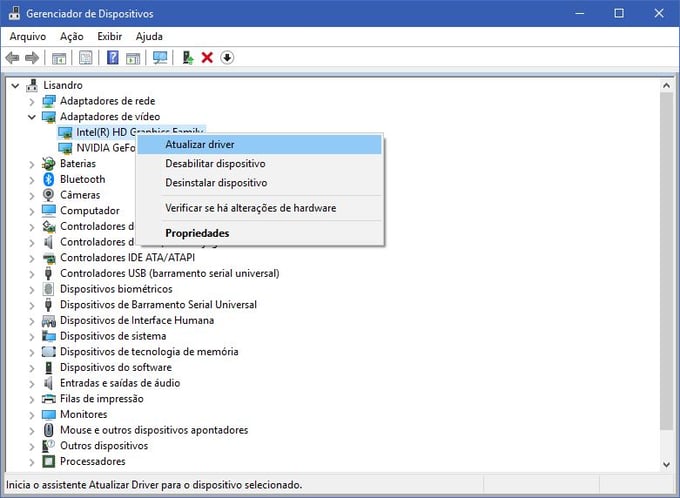Expand the Dispositivos de sistema node

click(32, 337)
